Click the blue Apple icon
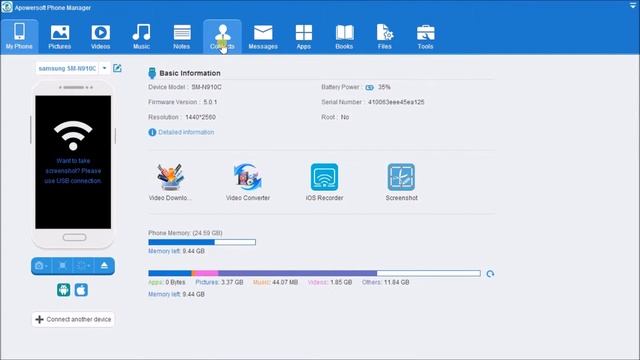The width and height of the screenshot is (640, 360). coord(81,290)
